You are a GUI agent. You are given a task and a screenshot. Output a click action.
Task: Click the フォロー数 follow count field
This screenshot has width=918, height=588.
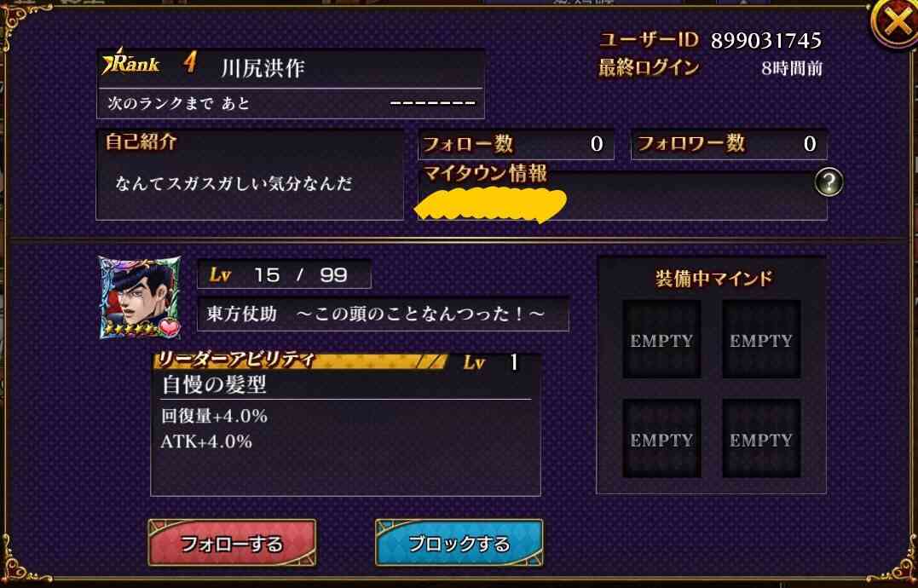[x=516, y=144]
